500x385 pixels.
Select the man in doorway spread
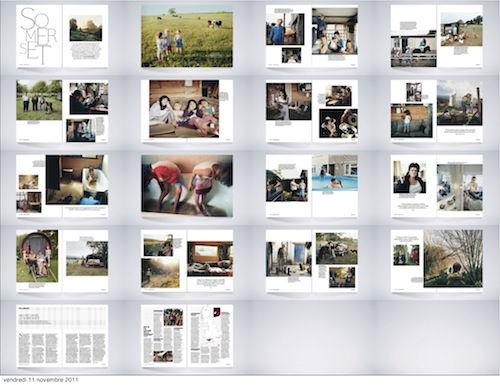coord(312,261)
